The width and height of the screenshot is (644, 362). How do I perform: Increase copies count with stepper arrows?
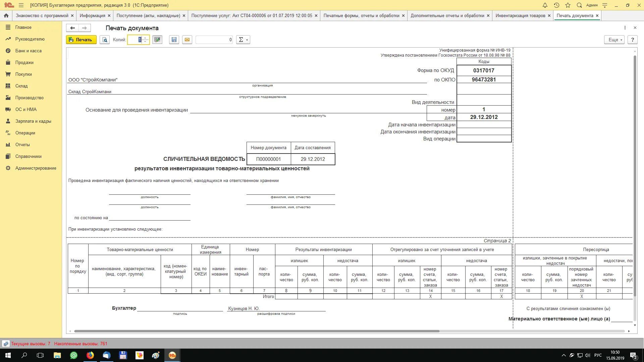coord(145,38)
